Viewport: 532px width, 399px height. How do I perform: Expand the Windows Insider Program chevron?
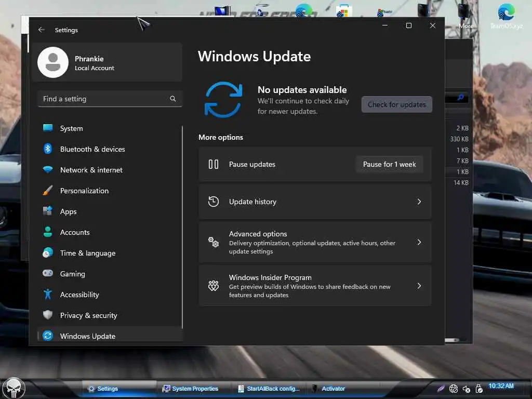[419, 286]
